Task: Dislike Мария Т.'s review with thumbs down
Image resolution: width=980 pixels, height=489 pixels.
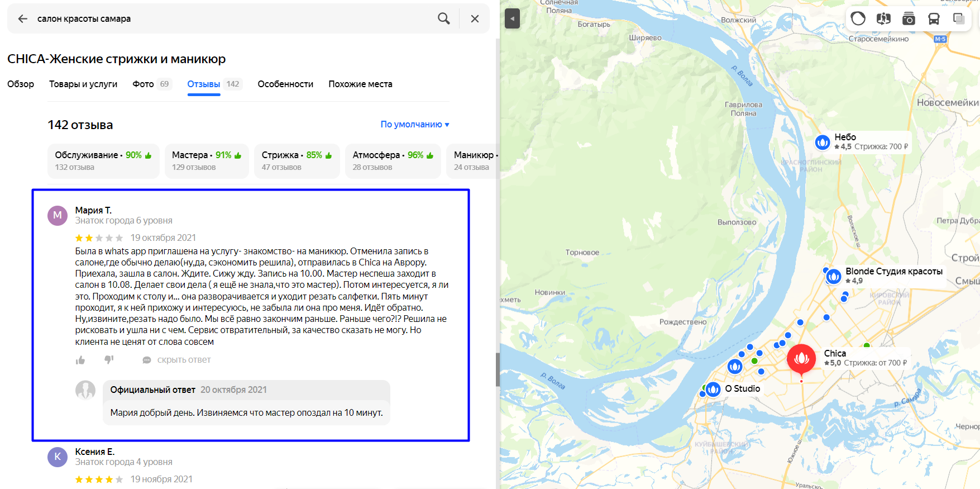Action: (x=109, y=360)
